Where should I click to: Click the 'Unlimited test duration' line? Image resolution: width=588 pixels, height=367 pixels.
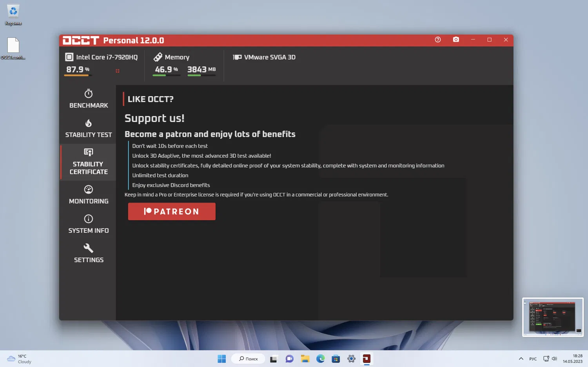(160, 175)
